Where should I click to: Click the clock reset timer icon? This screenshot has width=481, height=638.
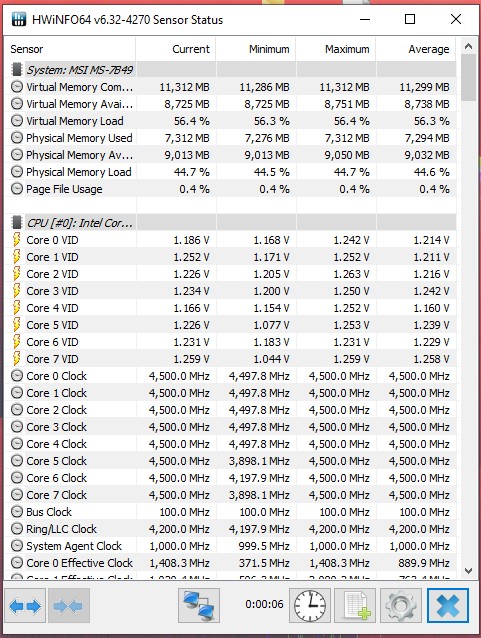tap(310, 606)
